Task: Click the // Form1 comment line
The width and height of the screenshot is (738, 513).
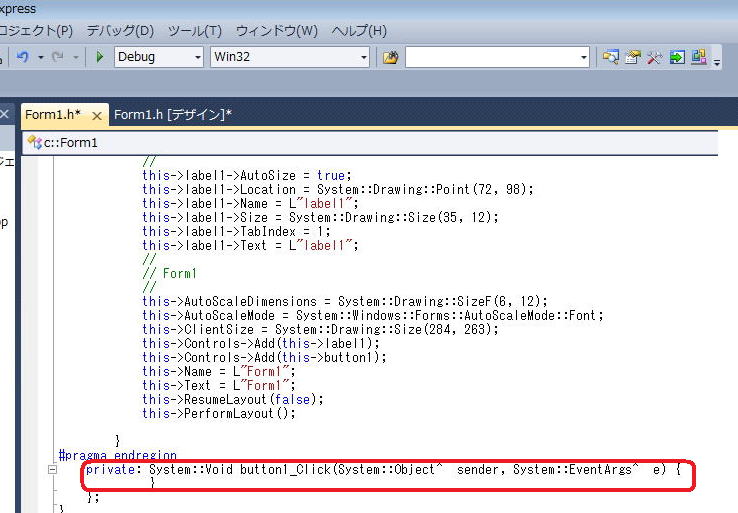Action: 169,273
